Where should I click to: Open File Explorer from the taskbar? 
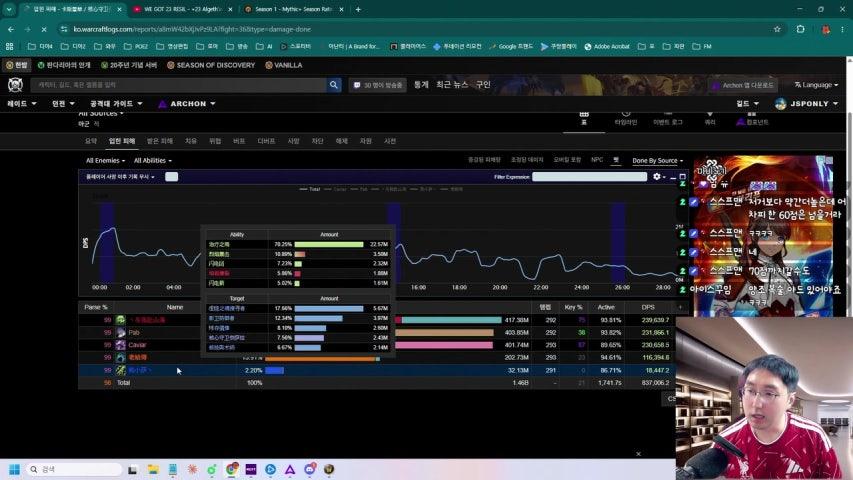click(x=153, y=469)
